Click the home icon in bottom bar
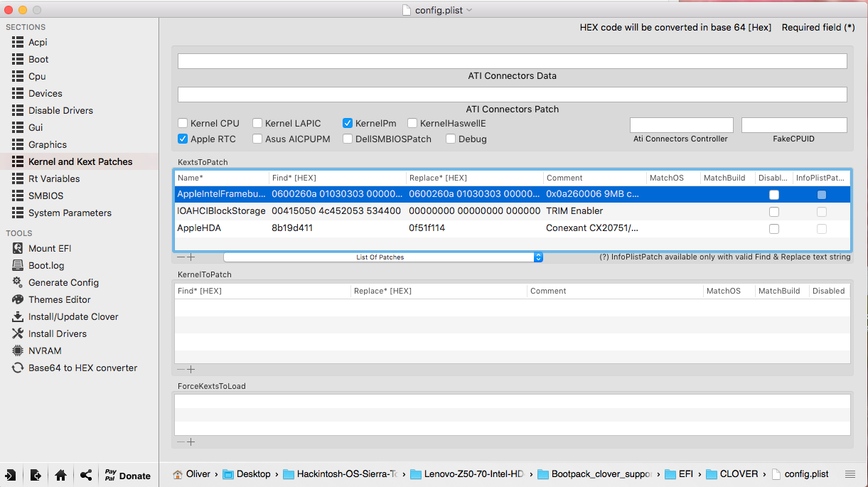The height and width of the screenshot is (487, 868). click(60, 475)
